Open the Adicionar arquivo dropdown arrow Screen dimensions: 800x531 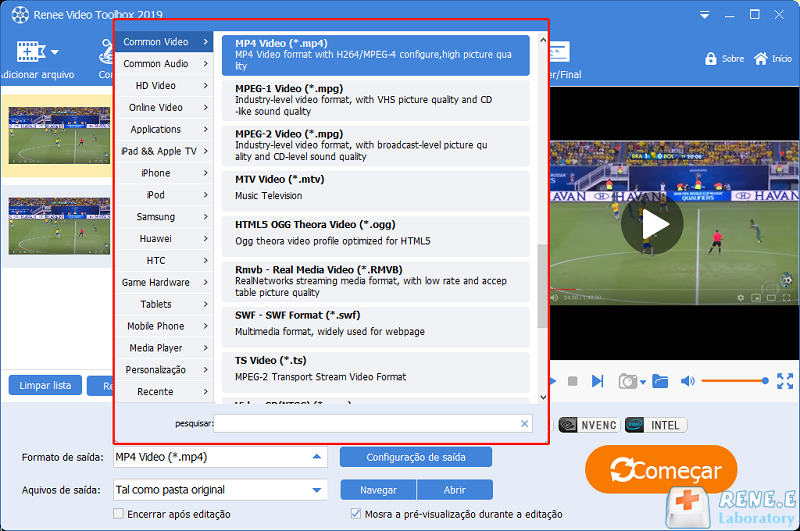click(55, 52)
